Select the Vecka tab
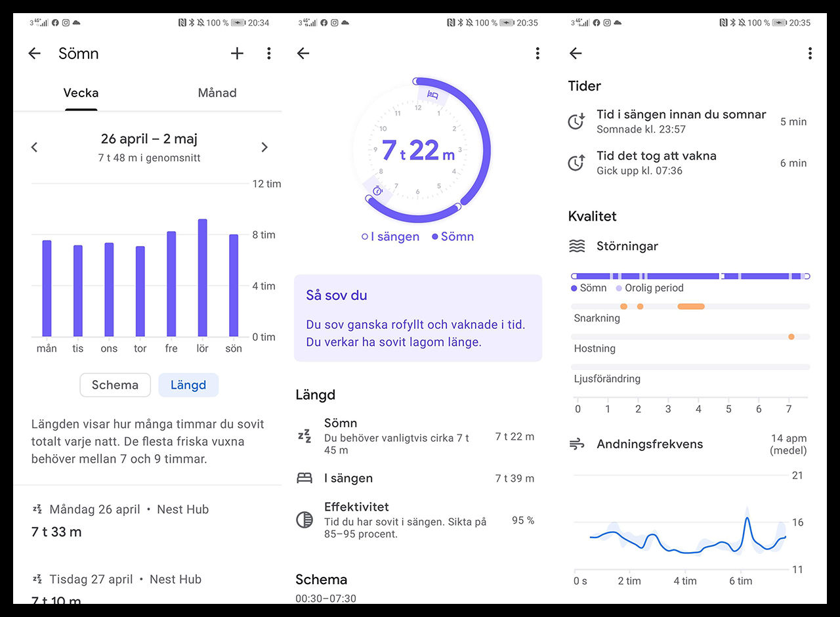 point(81,93)
